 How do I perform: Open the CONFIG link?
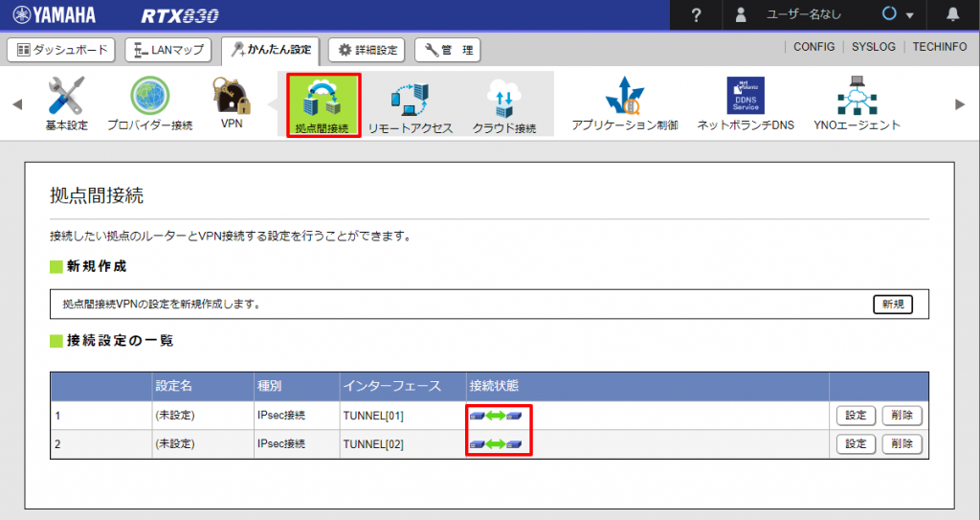(813, 47)
